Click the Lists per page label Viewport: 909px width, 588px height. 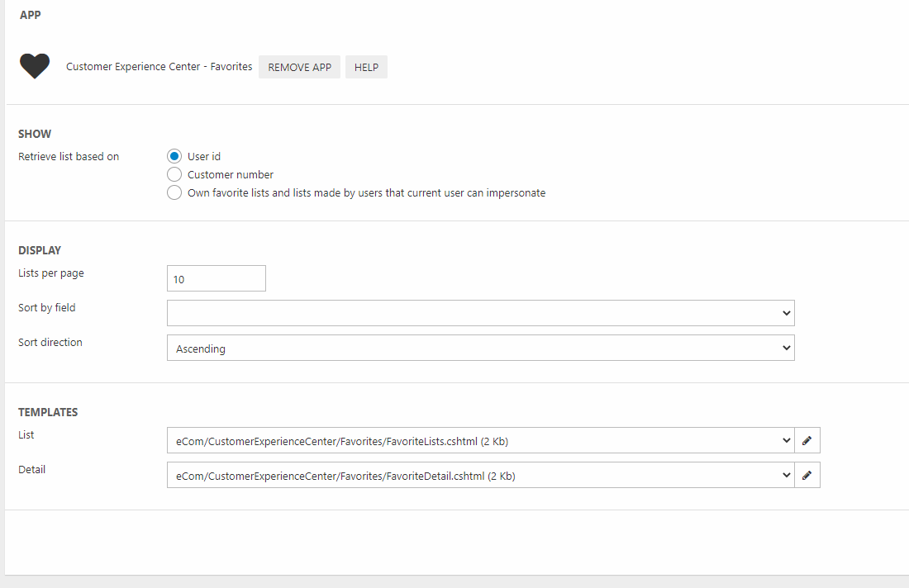pyautogui.click(x=51, y=273)
